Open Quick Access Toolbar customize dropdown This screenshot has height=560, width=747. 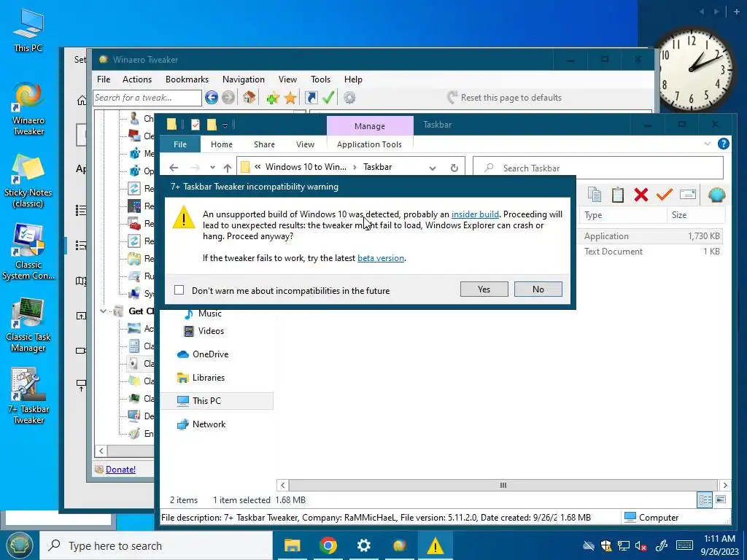[225, 125]
